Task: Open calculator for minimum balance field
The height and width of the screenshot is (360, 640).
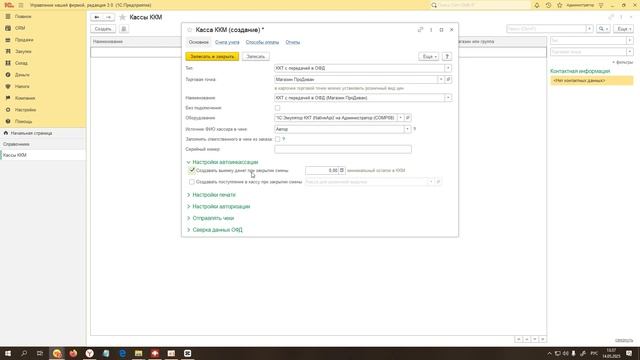Action: click(342, 170)
